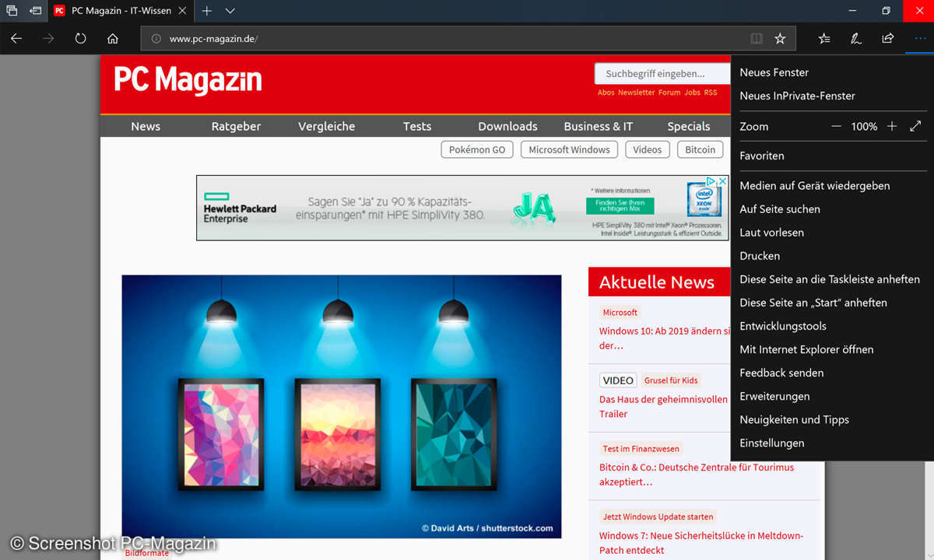Image resolution: width=934 pixels, height=560 pixels.
Task: Open the Tests navigation section
Action: click(x=417, y=126)
